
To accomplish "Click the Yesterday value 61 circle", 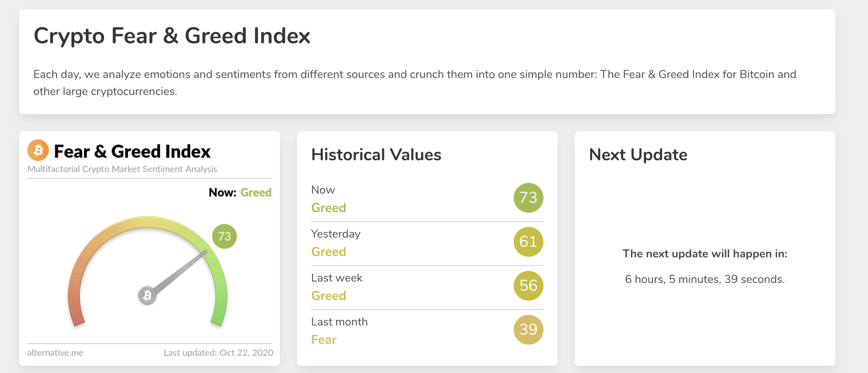I will 528,242.
